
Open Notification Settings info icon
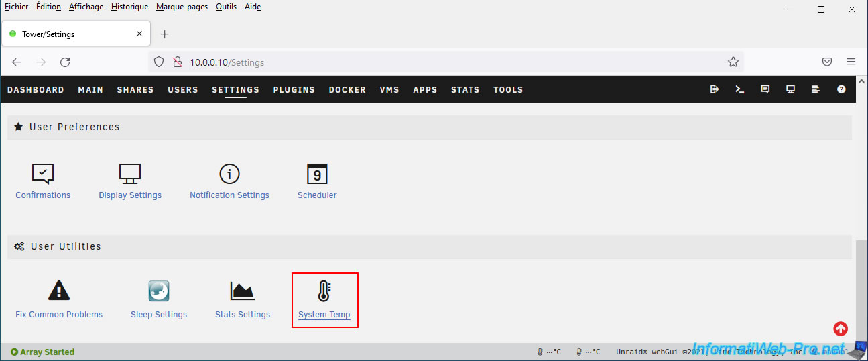[229, 174]
